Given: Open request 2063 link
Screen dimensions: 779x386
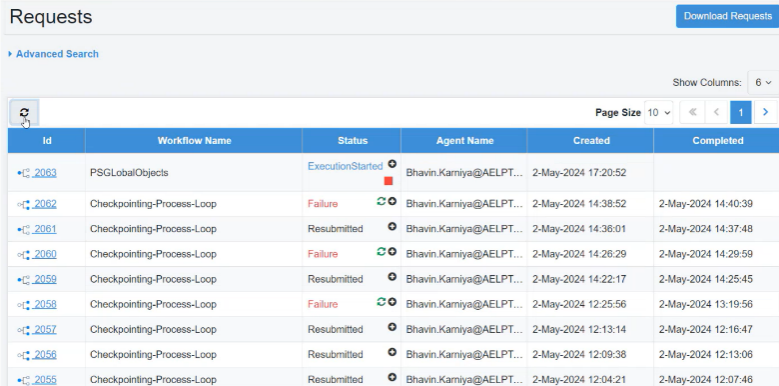Looking at the screenshot, I should click(45, 173).
